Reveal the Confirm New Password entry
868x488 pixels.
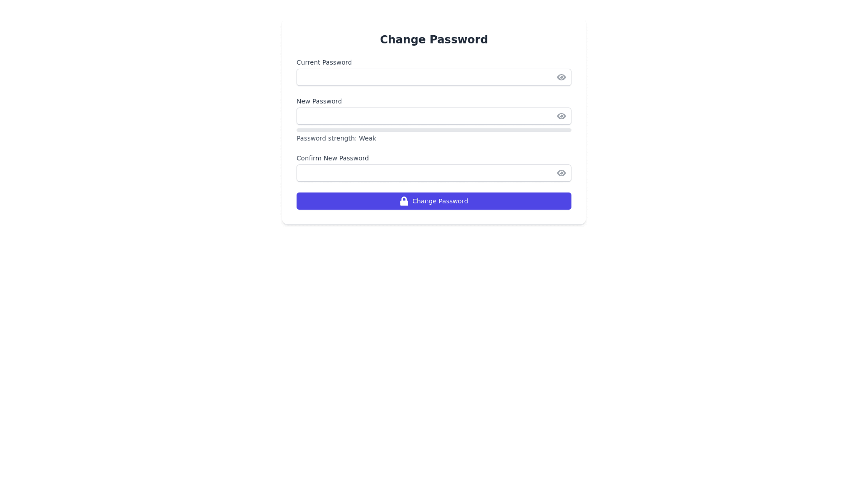[561, 173]
